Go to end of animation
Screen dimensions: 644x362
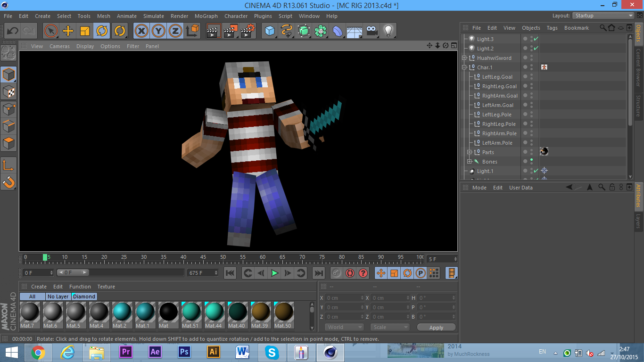pyautogui.click(x=319, y=273)
